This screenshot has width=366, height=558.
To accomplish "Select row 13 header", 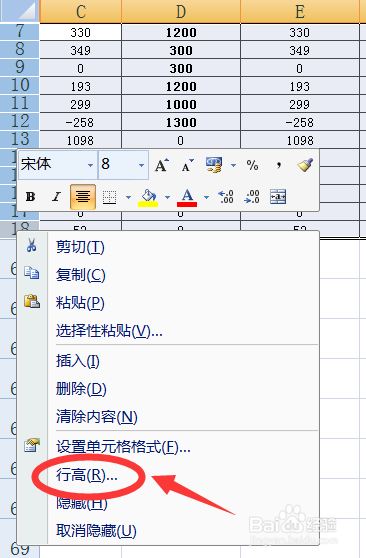I will [19, 140].
